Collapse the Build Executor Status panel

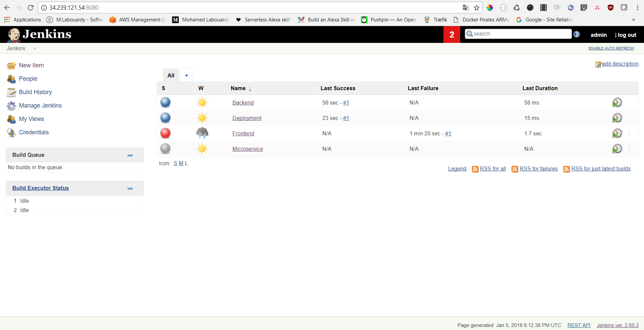(x=130, y=189)
